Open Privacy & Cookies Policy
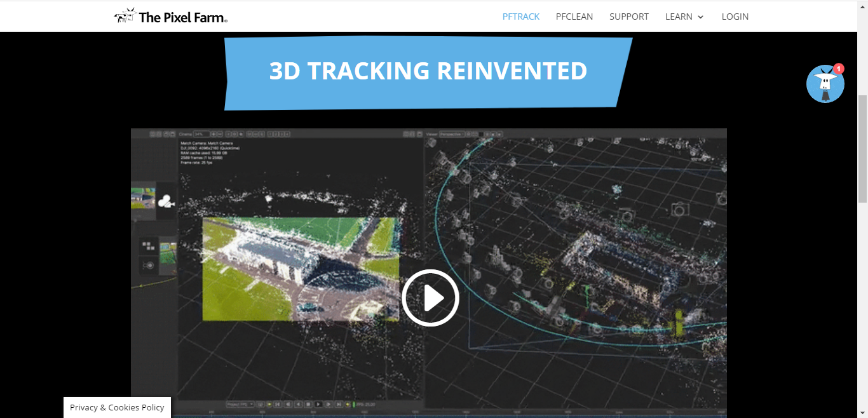Screen dimensions: 868x418 [x=117, y=407]
